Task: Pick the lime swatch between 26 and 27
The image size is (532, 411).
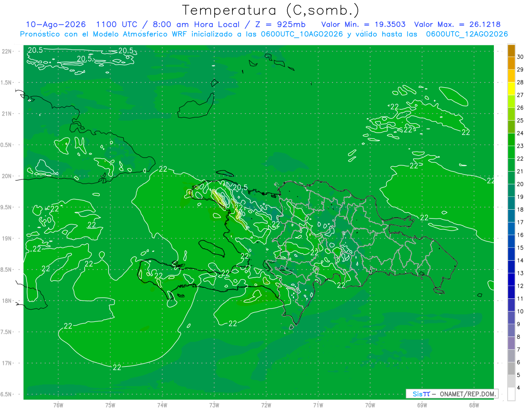Action: (x=511, y=102)
